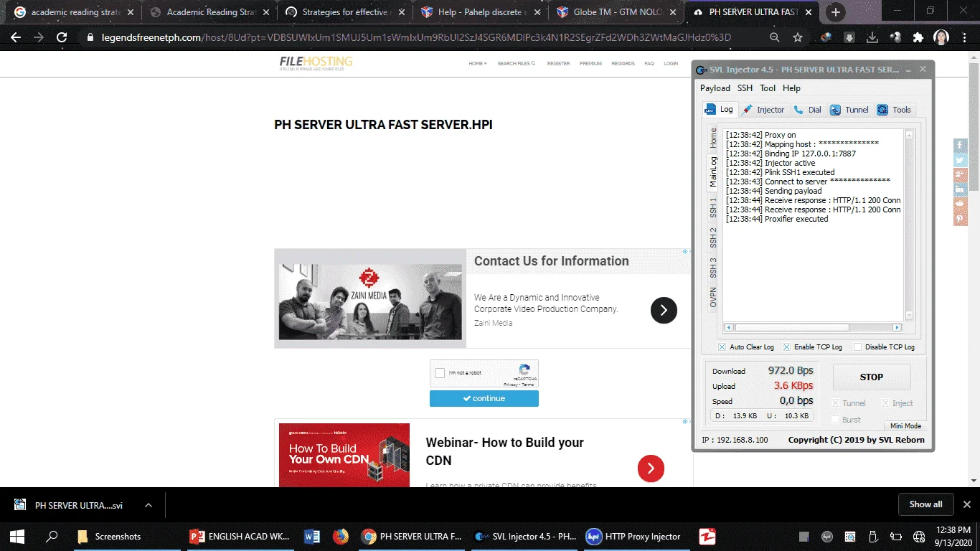
Task: Open the Help menu in SVL Injector
Action: coord(791,88)
